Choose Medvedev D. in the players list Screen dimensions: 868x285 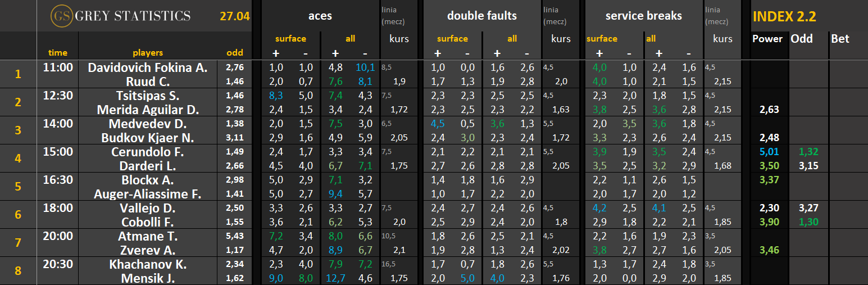click(148, 124)
